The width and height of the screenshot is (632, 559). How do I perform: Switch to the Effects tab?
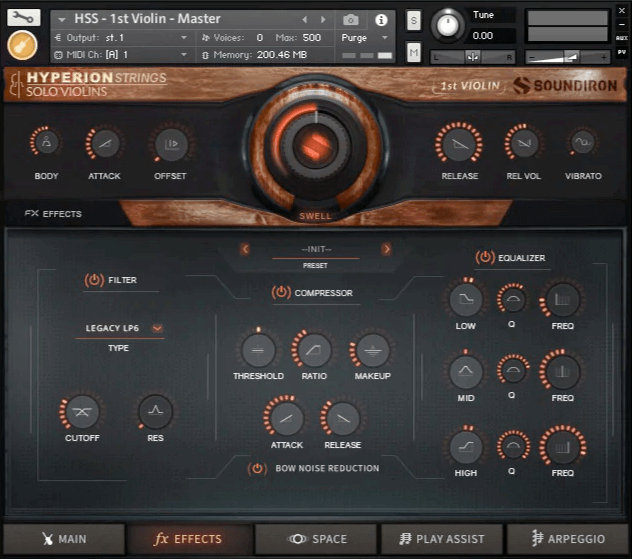click(190, 539)
